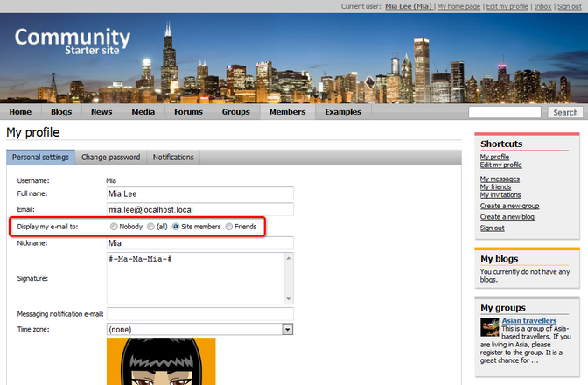Switch to Change password tab
588x385 pixels.
pos(111,157)
